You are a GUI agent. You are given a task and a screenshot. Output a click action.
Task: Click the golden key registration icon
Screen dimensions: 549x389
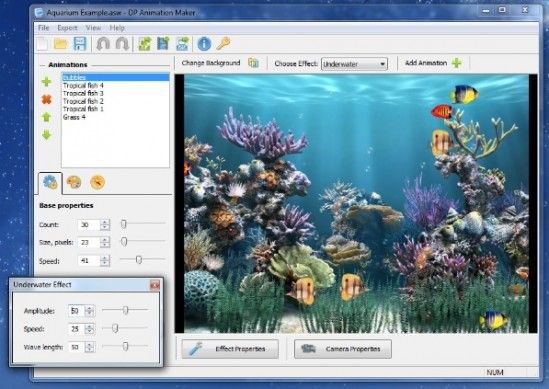[x=223, y=43]
